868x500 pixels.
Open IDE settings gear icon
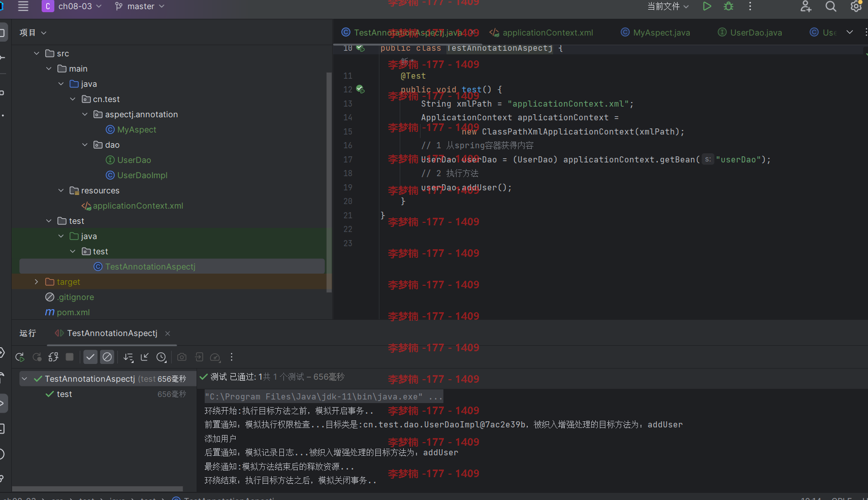pyautogui.click(x=856, y=6)
